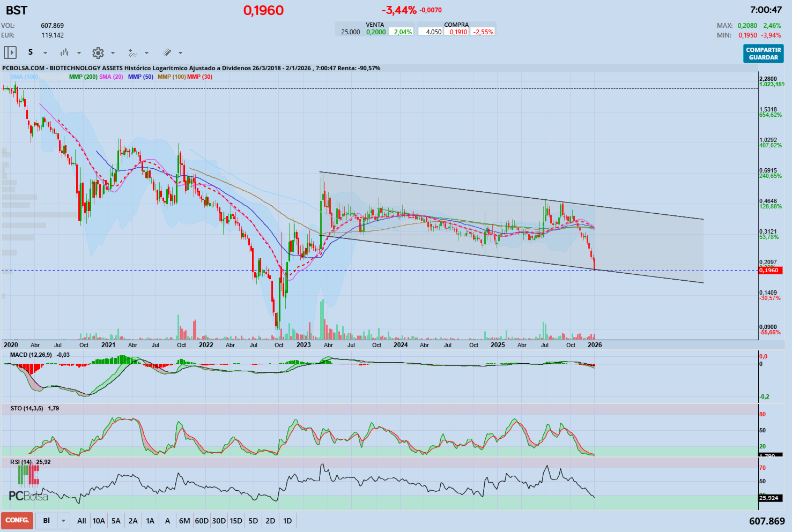
Task: Click the COMPARTIR GUARDAR button
Action: click(x=763, y=53)
